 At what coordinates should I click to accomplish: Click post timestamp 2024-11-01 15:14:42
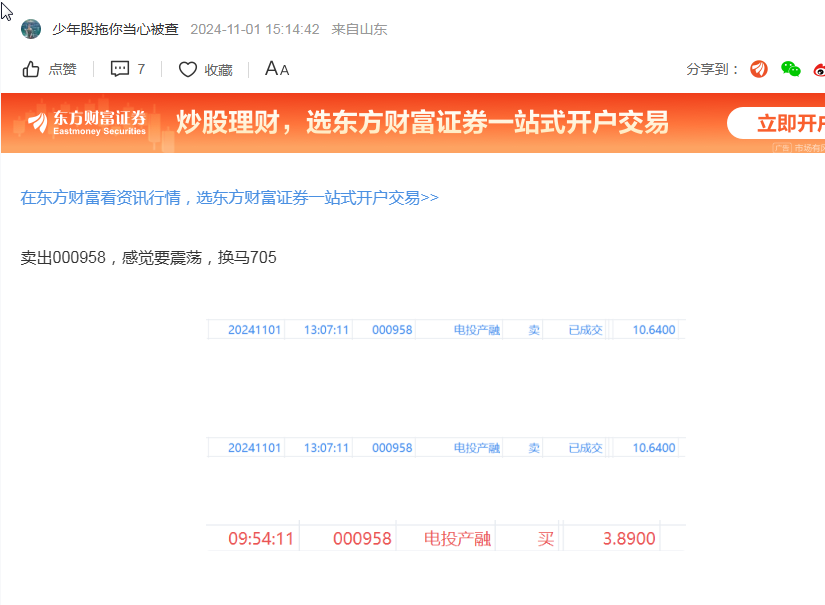[255, 29]
